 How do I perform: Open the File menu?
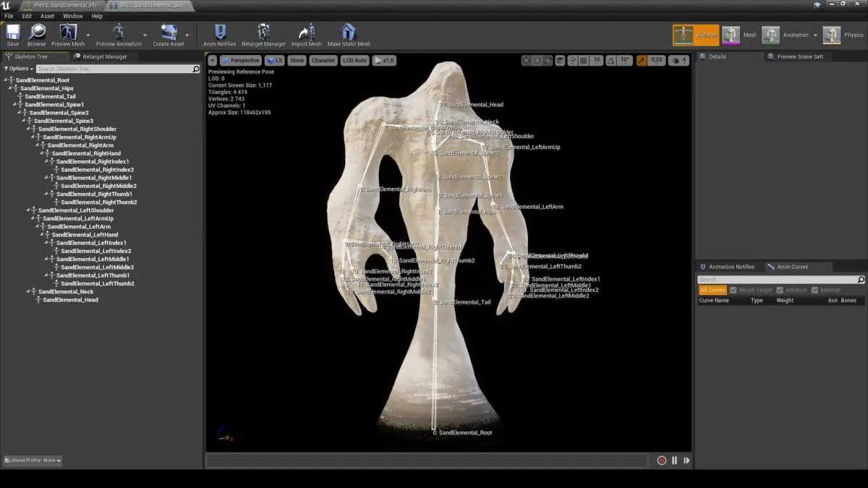[9, 16]
